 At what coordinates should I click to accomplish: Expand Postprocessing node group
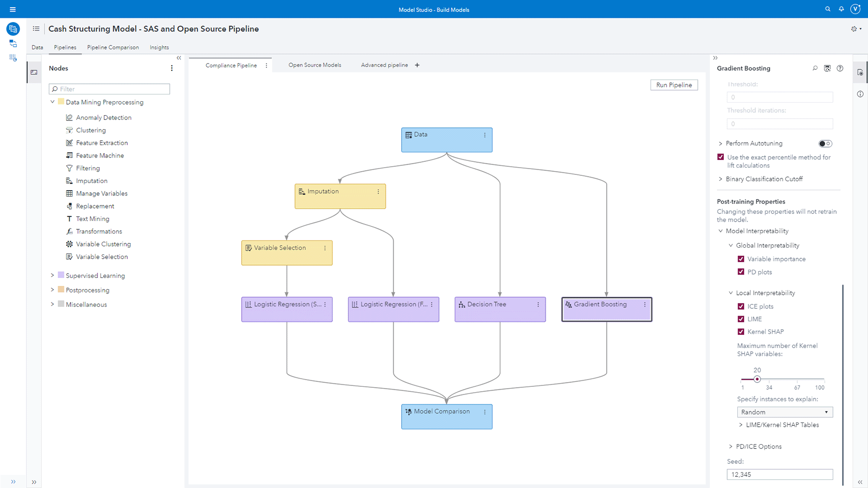pos(53,290)
